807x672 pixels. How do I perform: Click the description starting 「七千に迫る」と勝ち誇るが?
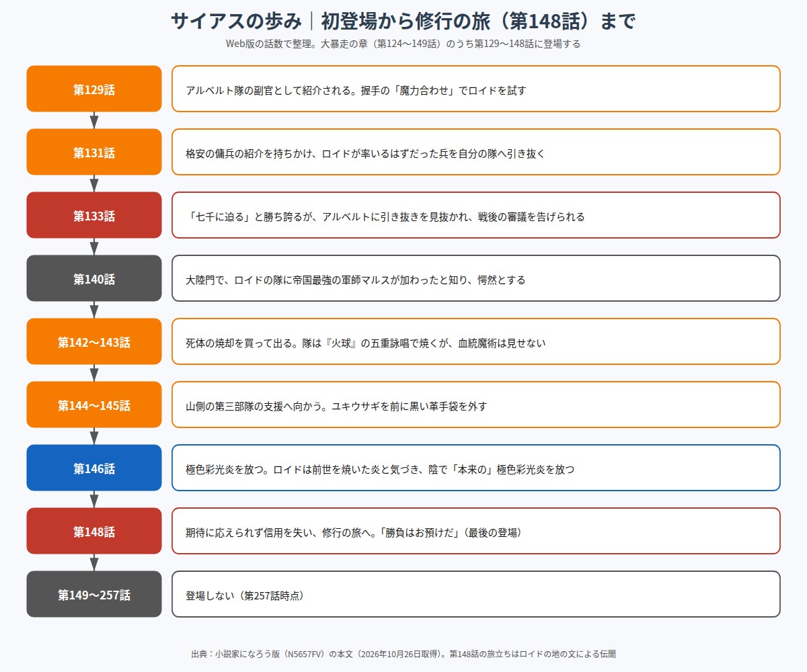point(476,215)
